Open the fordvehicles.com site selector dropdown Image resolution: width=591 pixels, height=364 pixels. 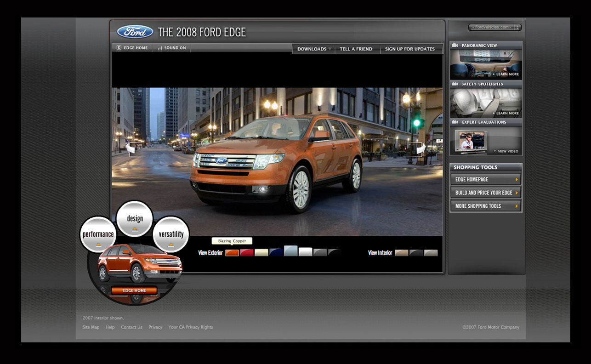(495, 28)
